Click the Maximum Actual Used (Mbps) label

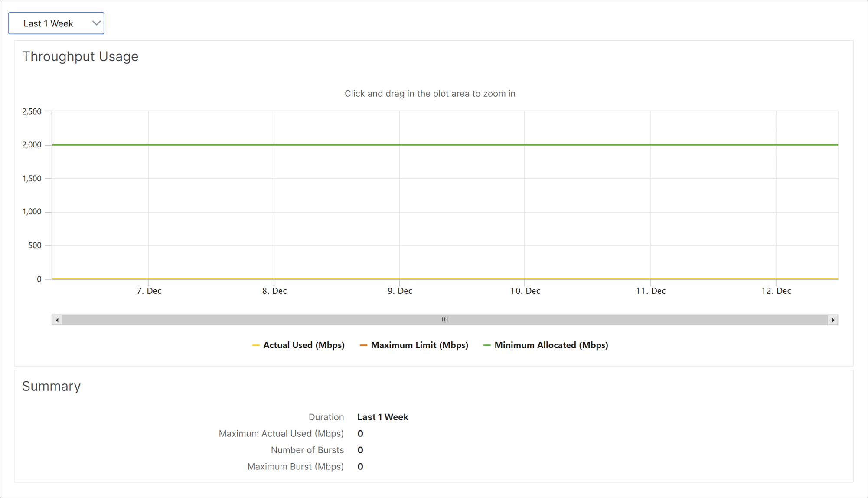coord(281,434)
